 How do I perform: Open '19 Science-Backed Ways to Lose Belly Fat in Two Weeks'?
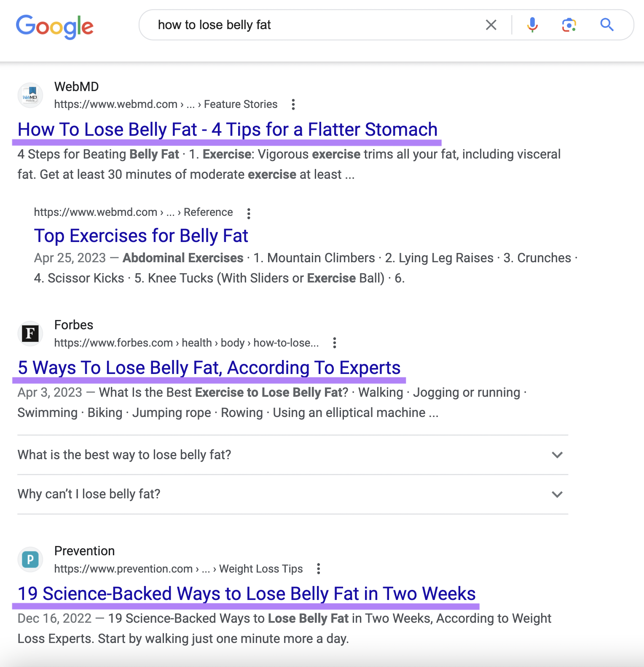click(246, 593)
